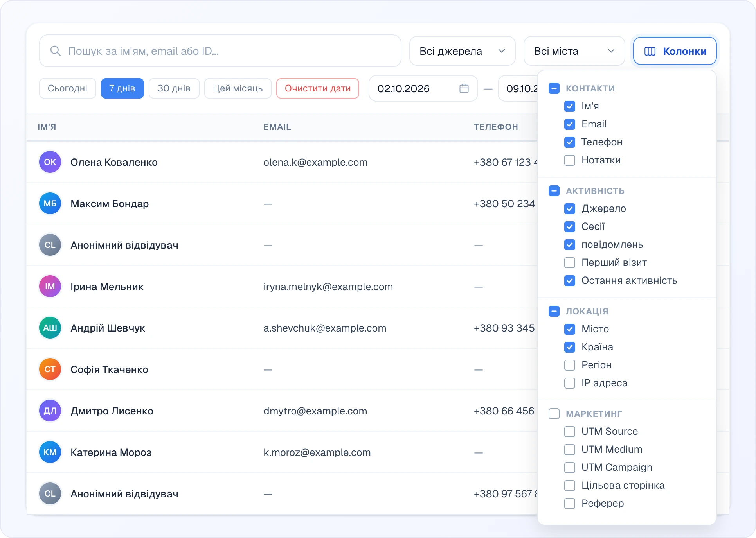The height and width of the screenshot is (538, 756).
Task: Click the Очистити дати button
Action: point(317,88)
